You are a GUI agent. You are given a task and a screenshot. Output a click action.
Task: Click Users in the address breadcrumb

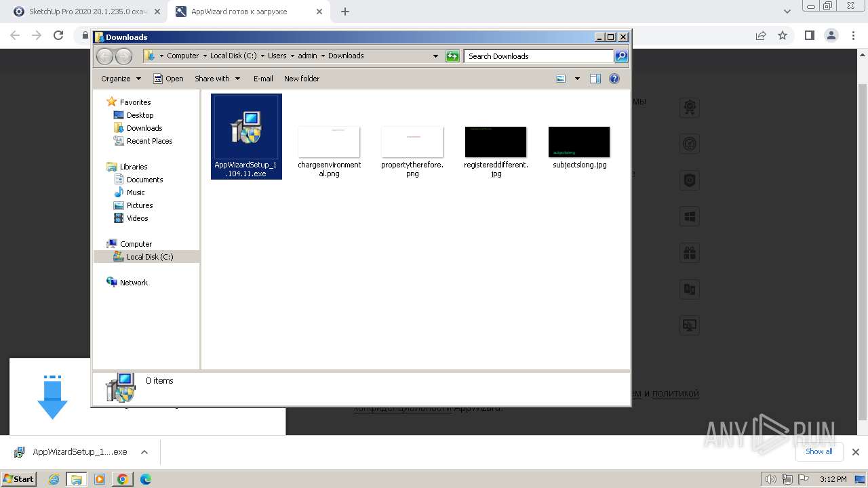point(277,56)
